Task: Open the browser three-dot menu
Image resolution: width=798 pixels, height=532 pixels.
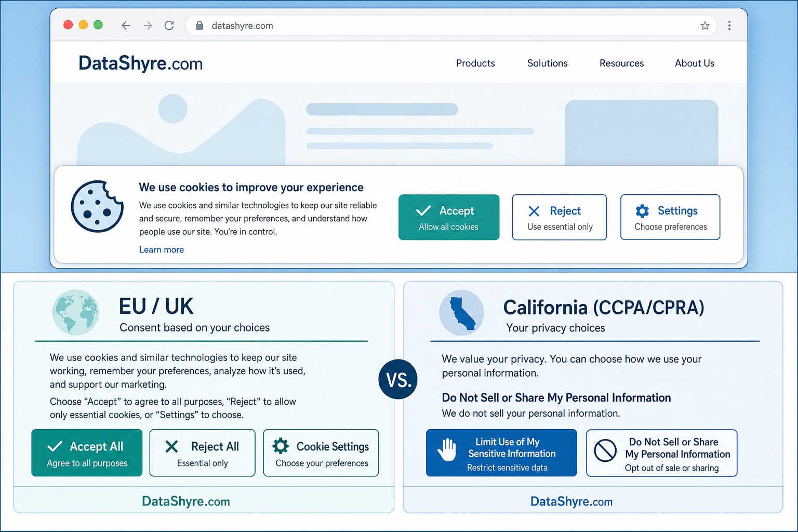Action: (729, 25)
